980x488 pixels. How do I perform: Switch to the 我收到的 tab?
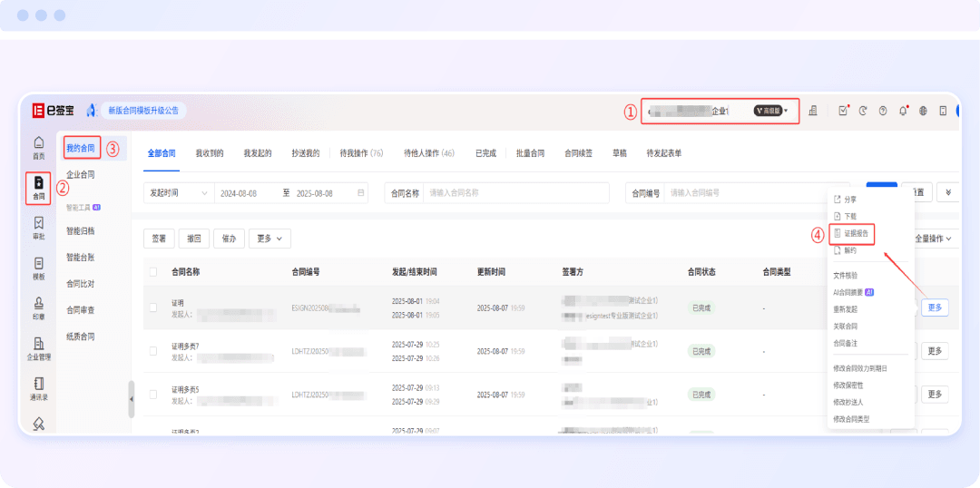210,153
